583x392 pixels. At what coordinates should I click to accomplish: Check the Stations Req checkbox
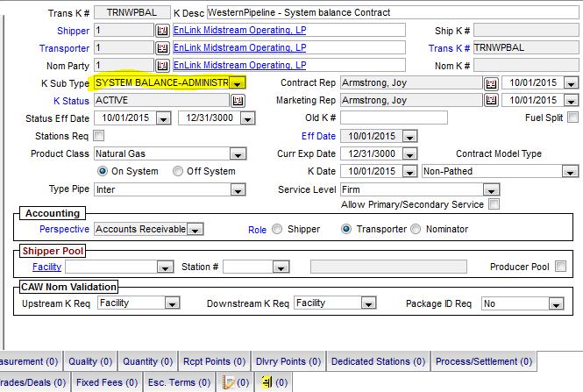[98, 136]
